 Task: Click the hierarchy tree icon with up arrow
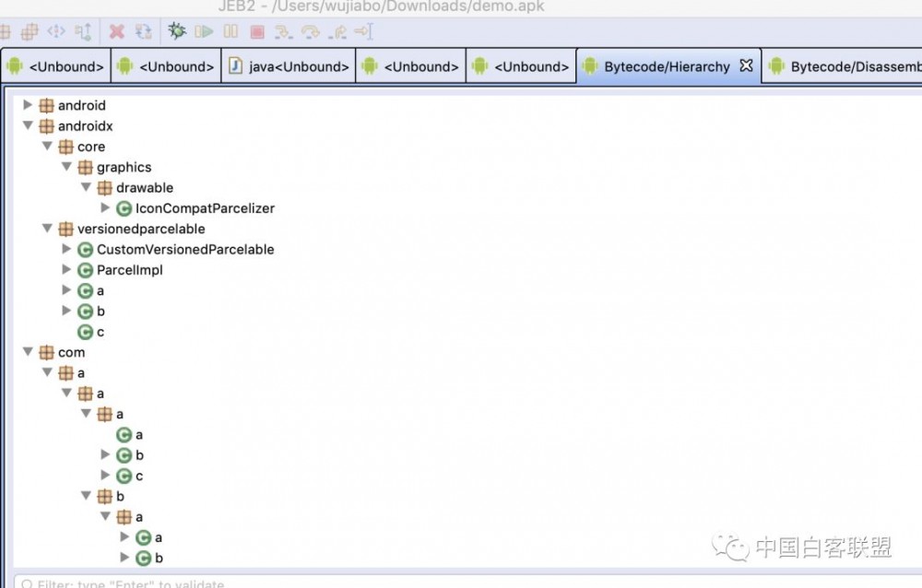point(83,31)
